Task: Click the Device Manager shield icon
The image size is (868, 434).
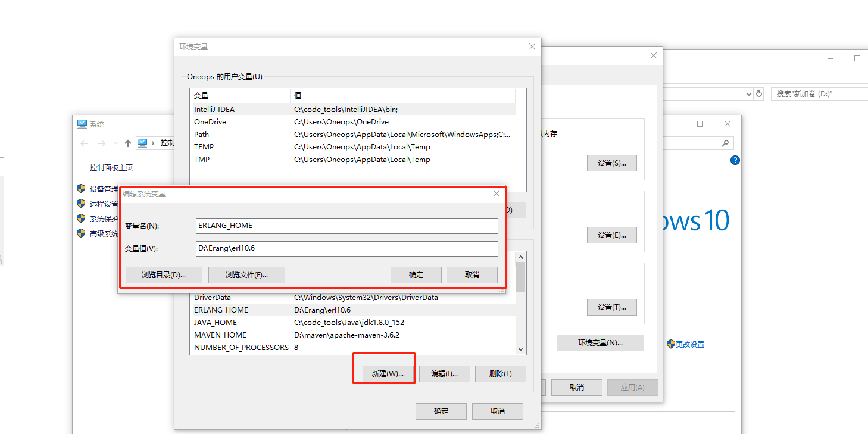Action: pyautogui.click(x=81, y=189)
